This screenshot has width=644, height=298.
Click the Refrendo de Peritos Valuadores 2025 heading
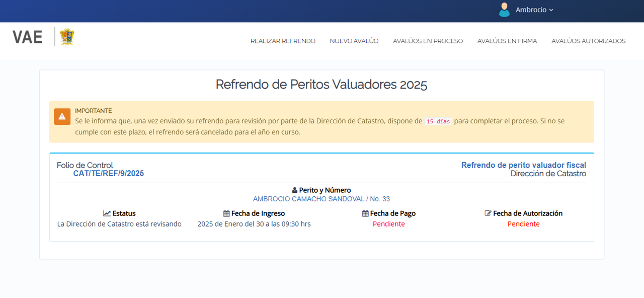(321, 85)
